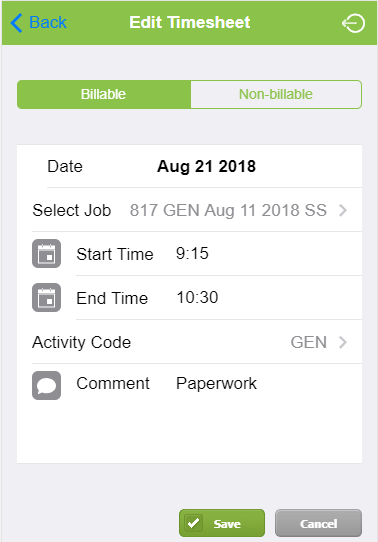The image size is (378, 542).
Task: Click the blue back chevron arrow
Action: pos(16,23)
